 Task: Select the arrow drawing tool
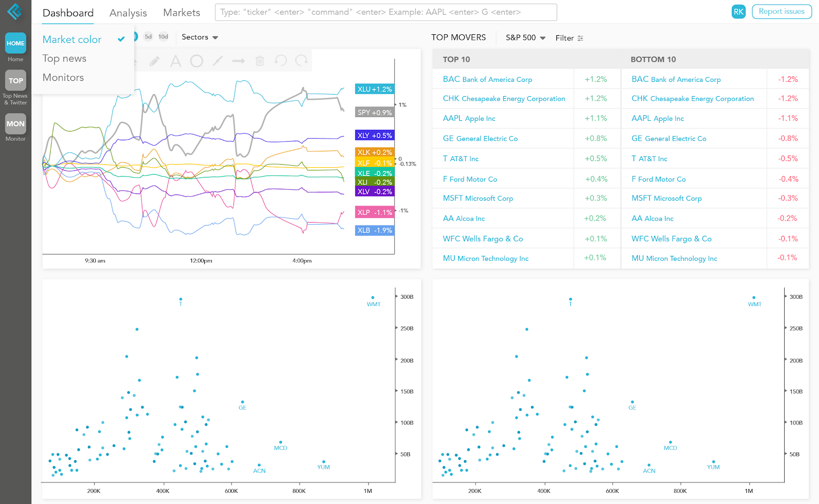[x=239, y=61]
